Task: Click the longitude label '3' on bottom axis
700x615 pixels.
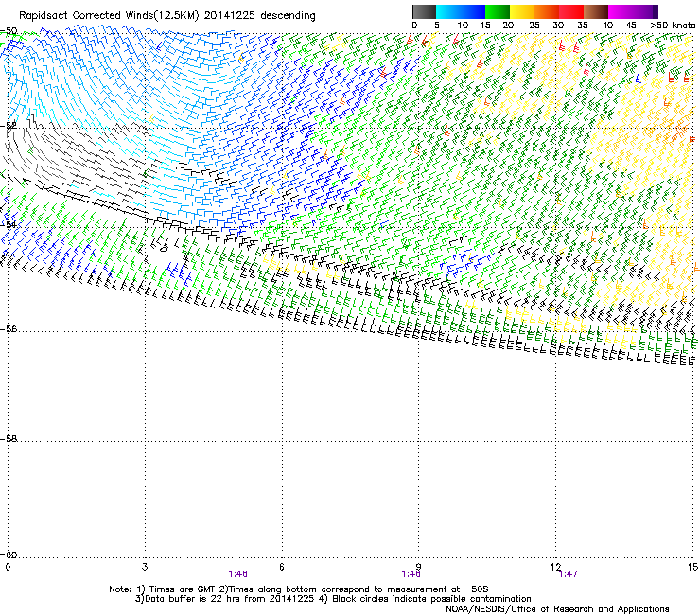Action: (145, 567)
